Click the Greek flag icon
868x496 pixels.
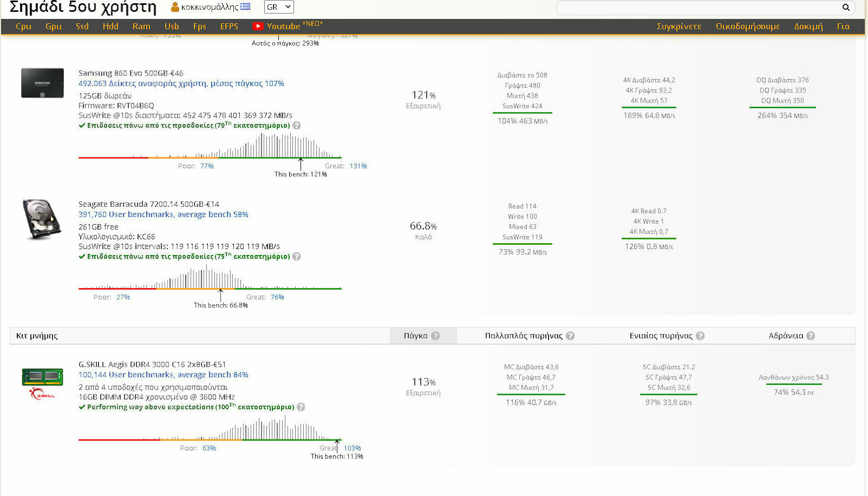(x=246, y=7)
